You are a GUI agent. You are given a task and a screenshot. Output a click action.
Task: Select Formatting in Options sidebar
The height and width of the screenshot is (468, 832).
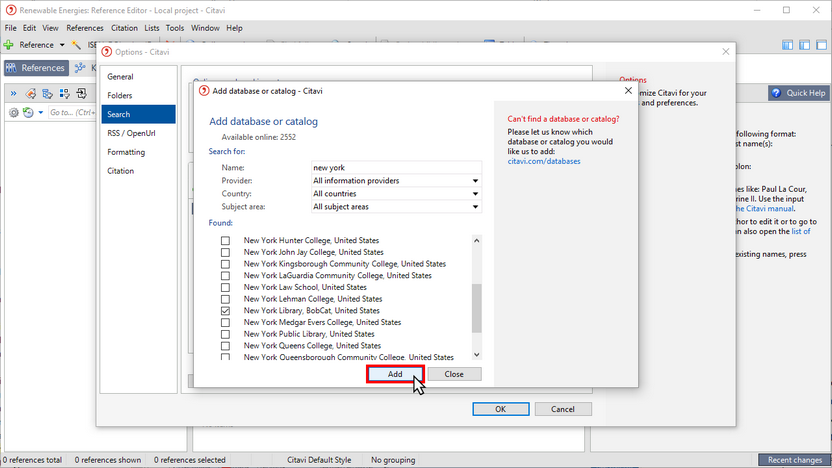tap(138, 152)
